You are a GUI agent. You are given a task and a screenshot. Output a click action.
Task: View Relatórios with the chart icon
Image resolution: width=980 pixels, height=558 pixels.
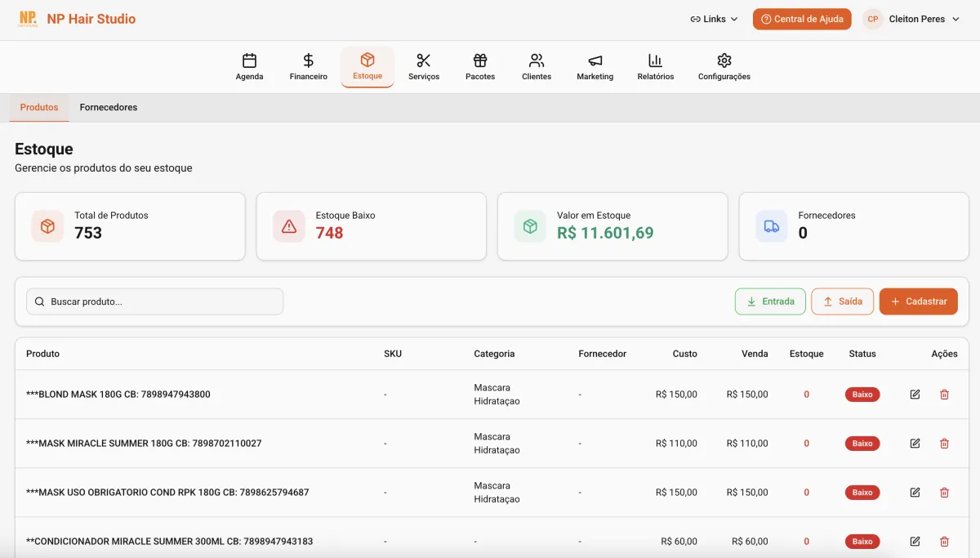[x=654, y=61]
